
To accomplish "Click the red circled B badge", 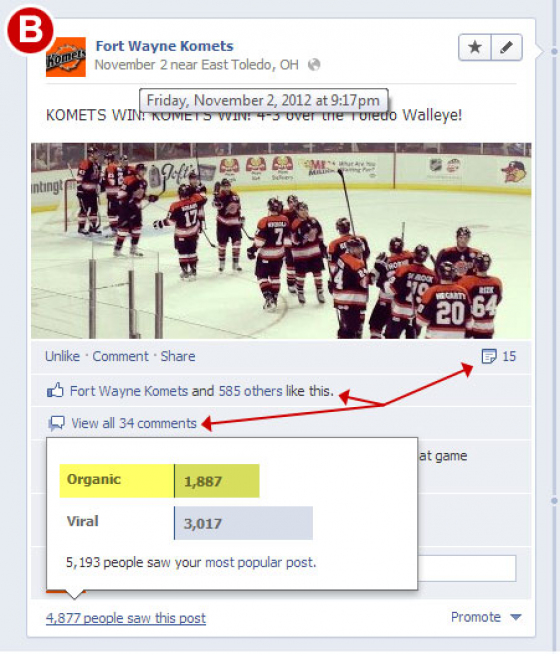I will (30, 30).
